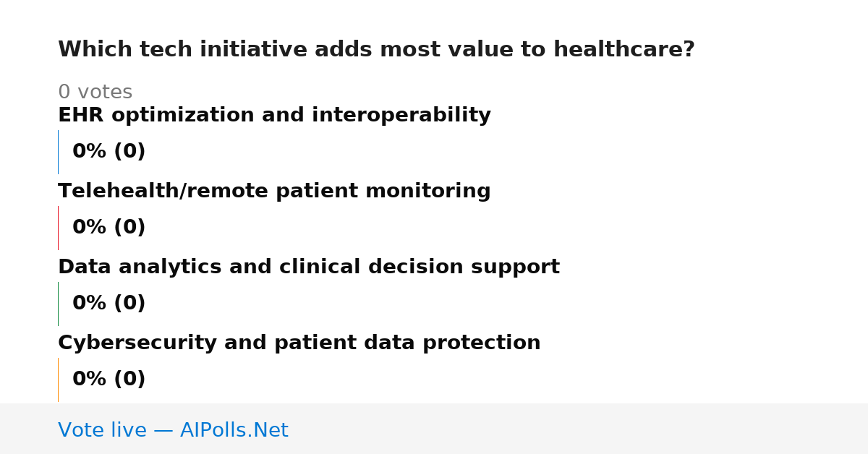Click the red Telehealth result bar

pos(58,228)
